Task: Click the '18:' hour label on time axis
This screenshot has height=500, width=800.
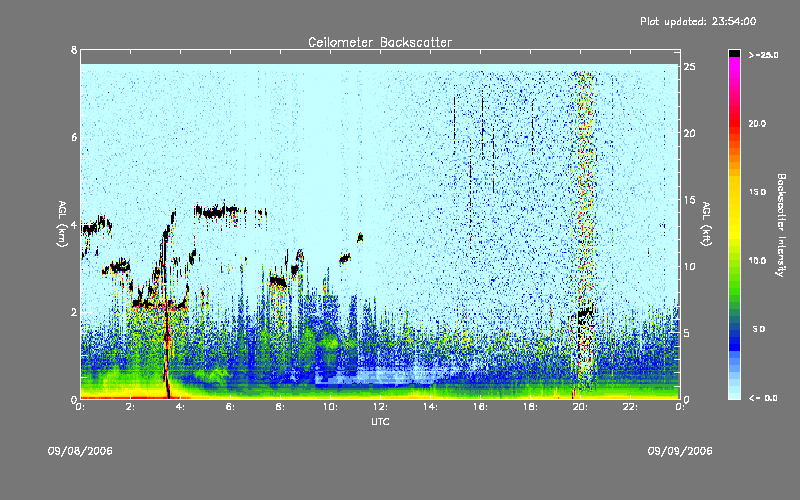Action: pyautogui.click(x=530, y=407)
